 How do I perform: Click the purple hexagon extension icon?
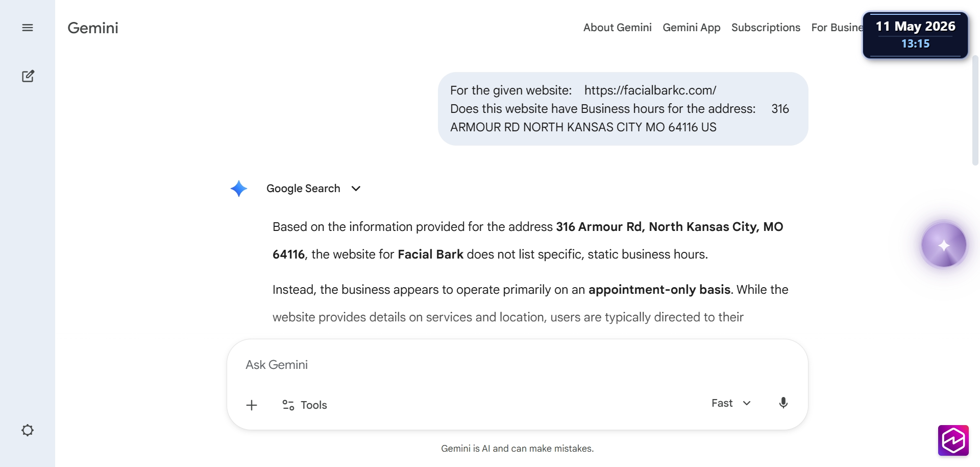click(953, 440)
